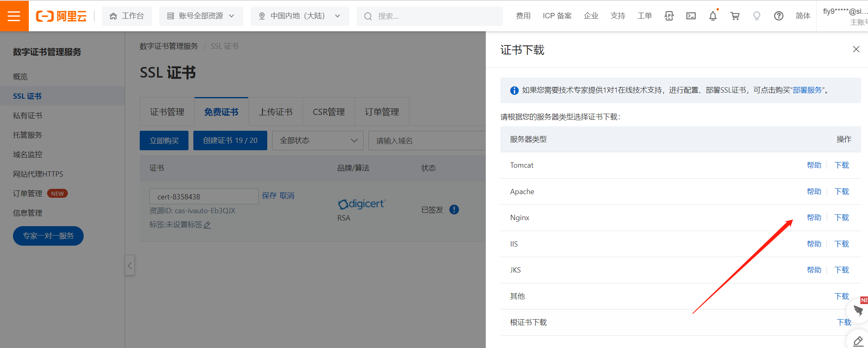The image size is (868, 348).
Task: Click 取消 to cancel renaming
Action: coord(287,196)
